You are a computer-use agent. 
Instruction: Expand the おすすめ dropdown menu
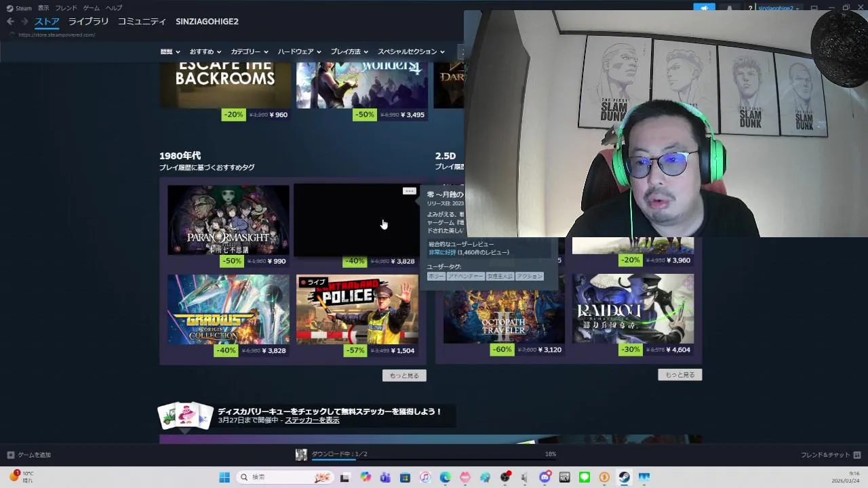205,52
